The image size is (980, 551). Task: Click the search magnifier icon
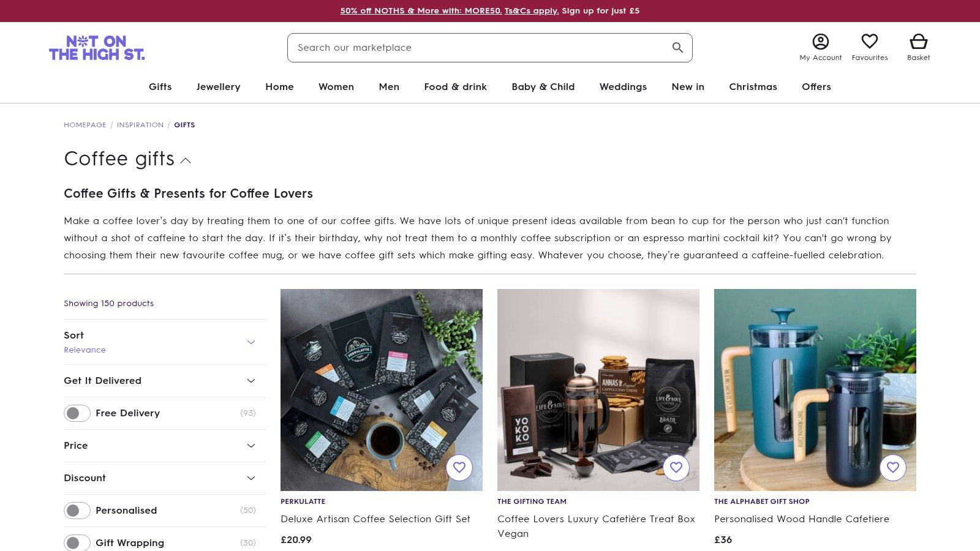(677, 48)
